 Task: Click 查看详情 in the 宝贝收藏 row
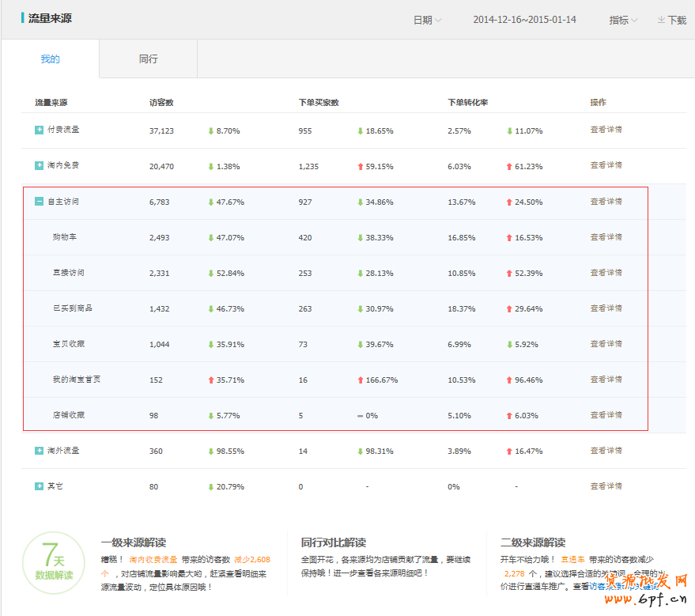606,344
